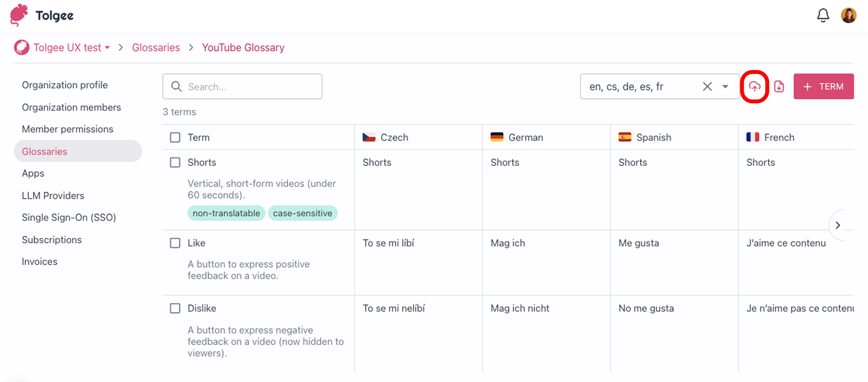Image resolution: width=868 pixels, height=382 pixels.
Task: Check the Like term row checkbox
Action: [175, 243]
